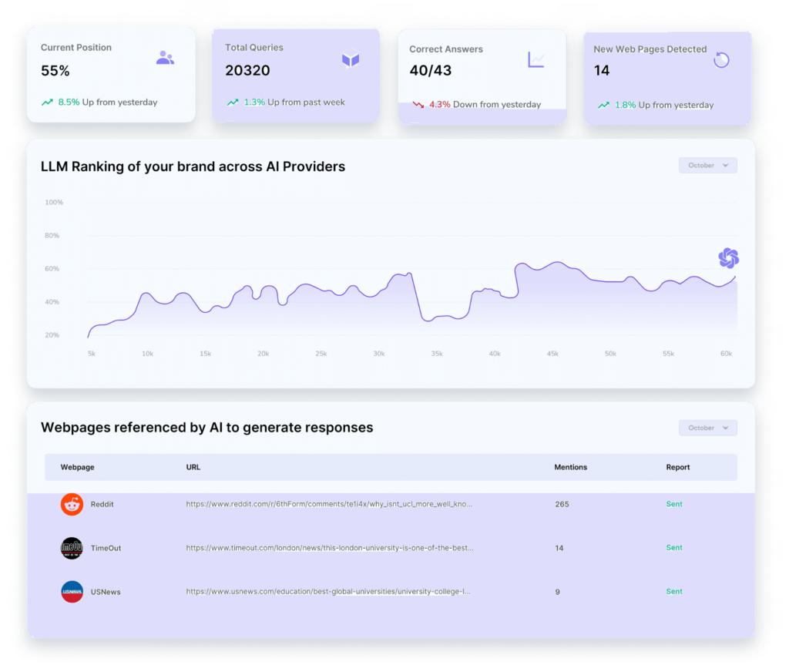Click the USNews logo in the table
Viewport: 789px width, 672px height.
click(72, 592)
